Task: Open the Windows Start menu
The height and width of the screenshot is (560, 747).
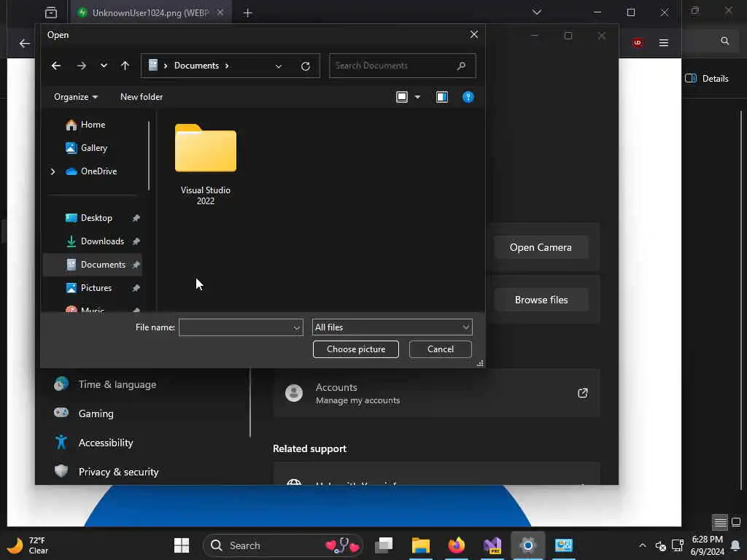Action: (x=182, y=545)
